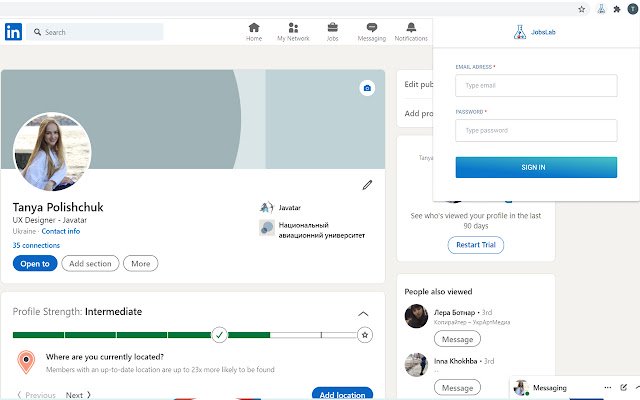640x400 pixels.
Task: Open the Лера Ботнар name link
Action: [x=454, y=313]
